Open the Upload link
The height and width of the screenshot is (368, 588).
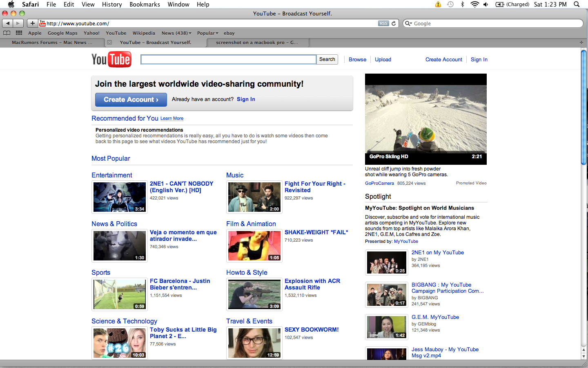(383, 59)
